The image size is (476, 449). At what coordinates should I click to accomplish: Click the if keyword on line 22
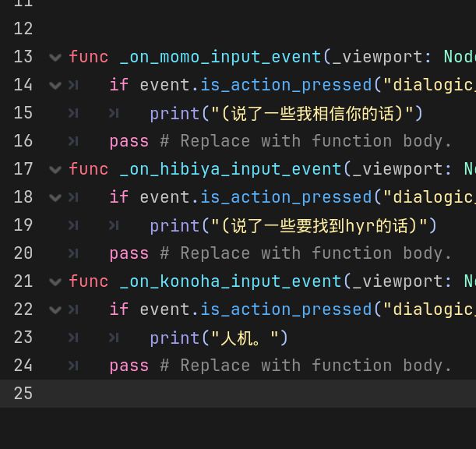(119, 309)
